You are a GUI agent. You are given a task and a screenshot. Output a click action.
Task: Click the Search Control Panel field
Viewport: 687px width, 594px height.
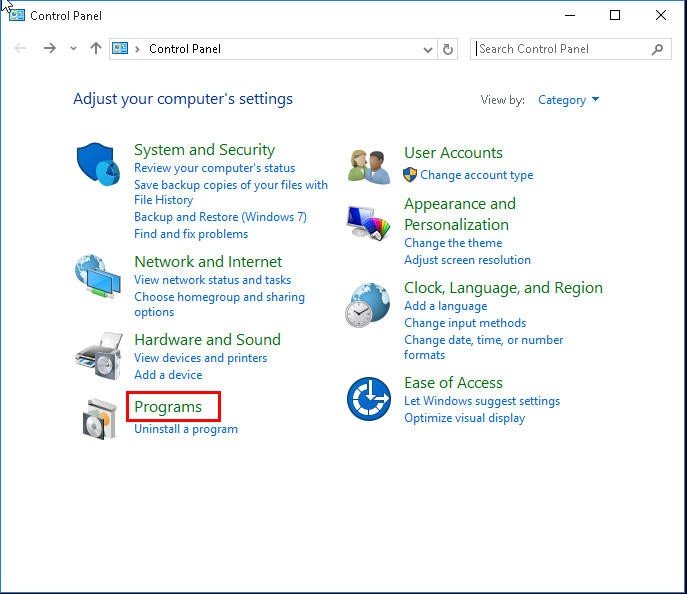562,49
